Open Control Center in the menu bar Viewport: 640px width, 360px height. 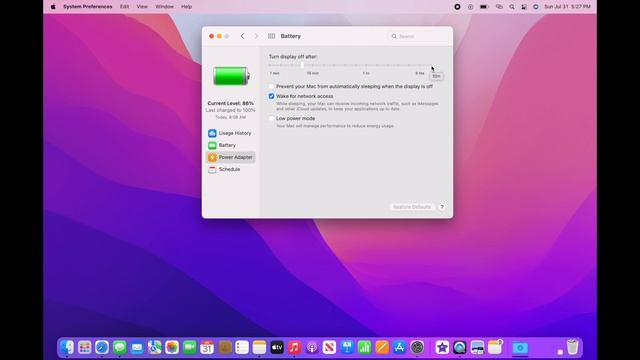pos(524,7)
